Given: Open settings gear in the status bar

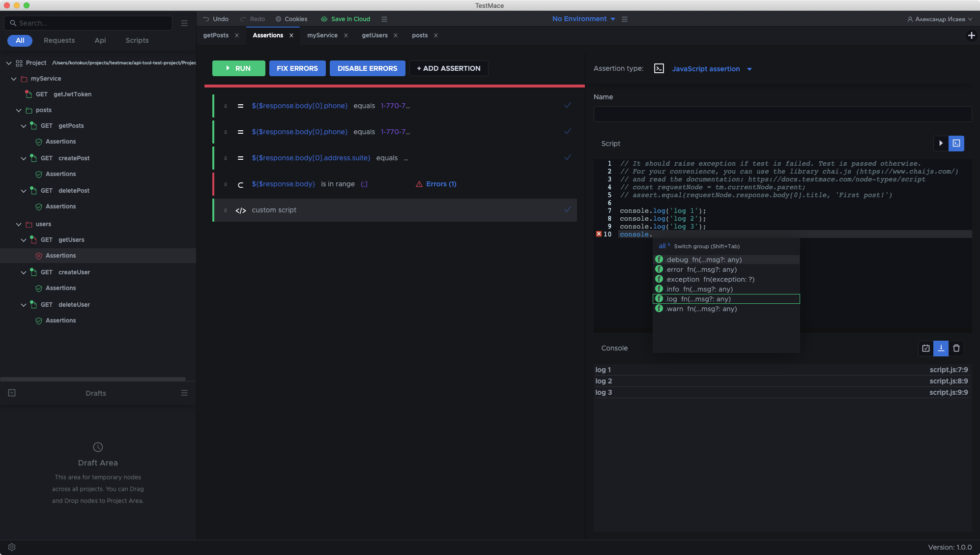Looking at the screenshot, I should pyautogui.click(x=12, y=547).
